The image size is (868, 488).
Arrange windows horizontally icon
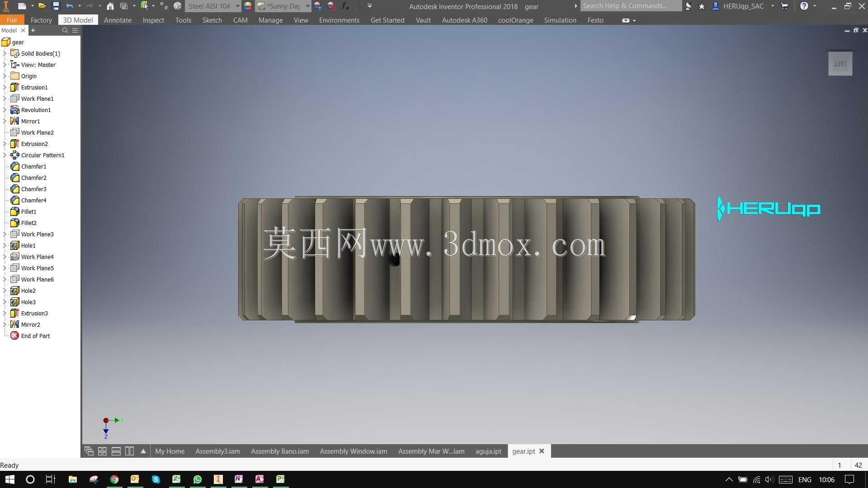click(x=116, y=451)
